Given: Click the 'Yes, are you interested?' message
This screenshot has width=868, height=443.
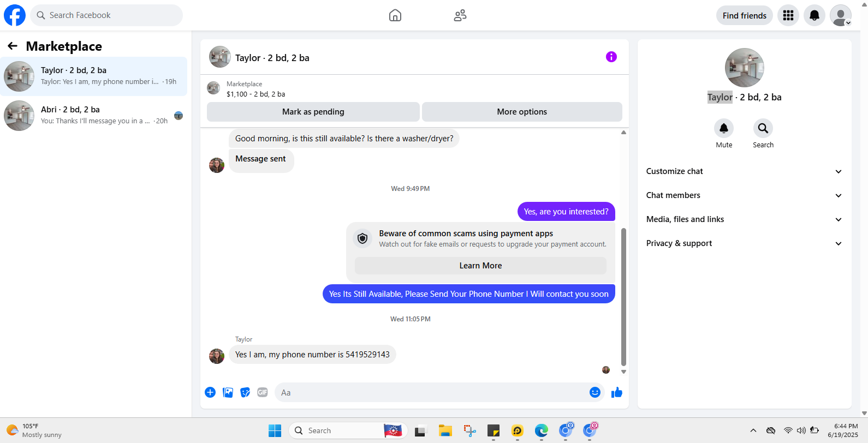Looking at the screenshot, I should click(566, 212).
